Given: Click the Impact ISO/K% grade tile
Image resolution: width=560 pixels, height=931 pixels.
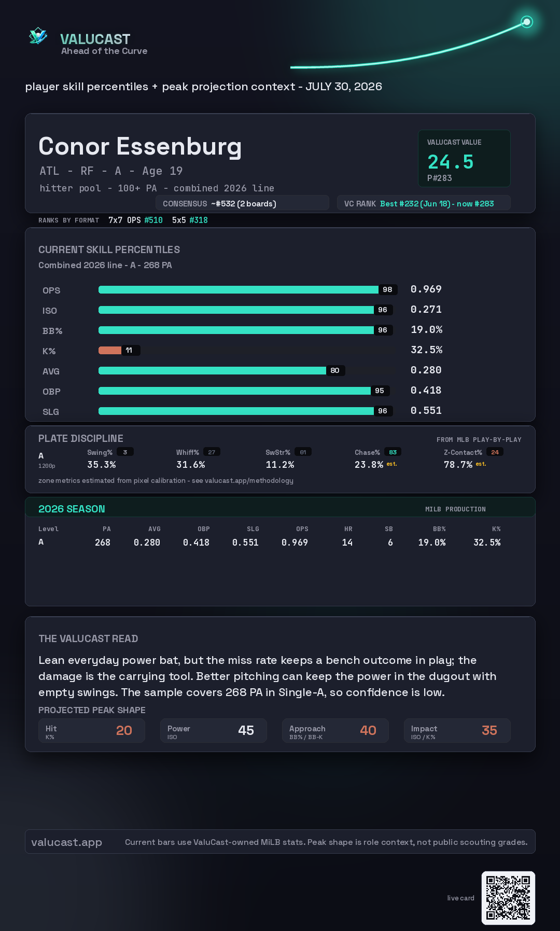Looking at the screenshot, I should click(x=457, y=730).
